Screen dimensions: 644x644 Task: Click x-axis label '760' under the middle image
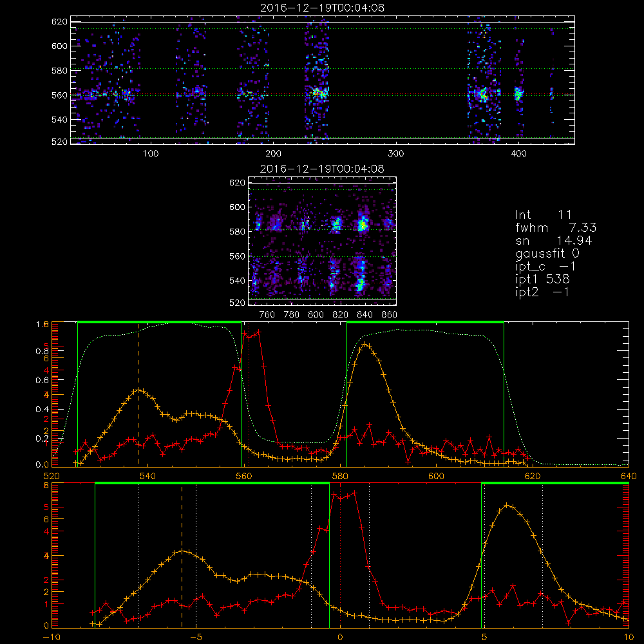pyautogui.click(x=267, y=315)
